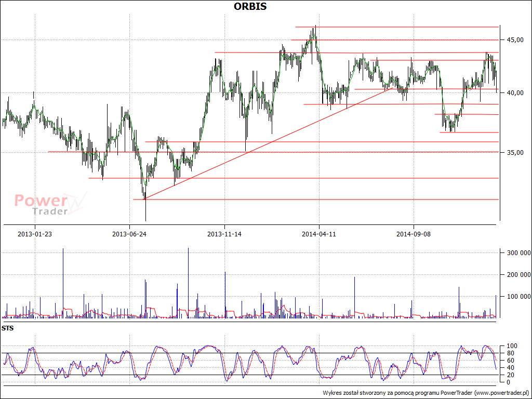
Task: Click the 35,00 price axis label
Action: [x=515, y=153]
